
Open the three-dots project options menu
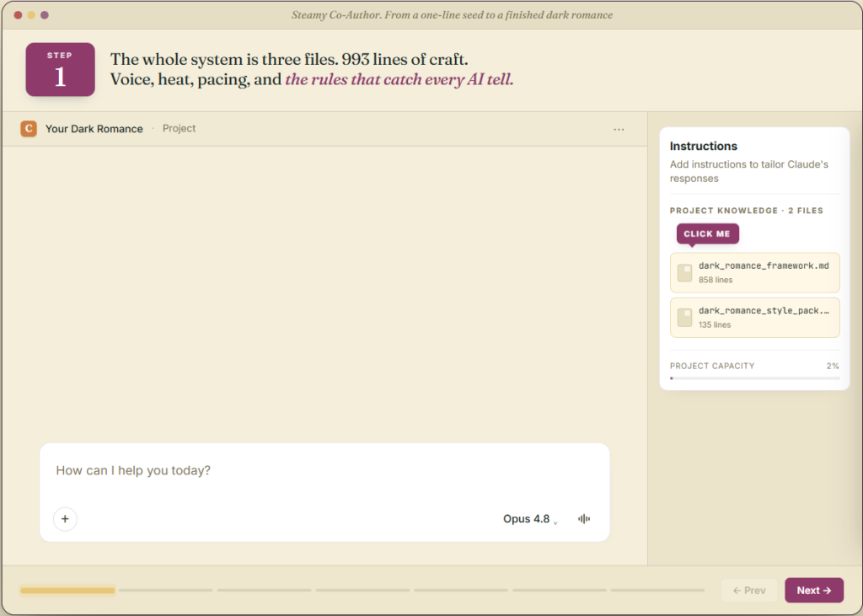[619, 130]
